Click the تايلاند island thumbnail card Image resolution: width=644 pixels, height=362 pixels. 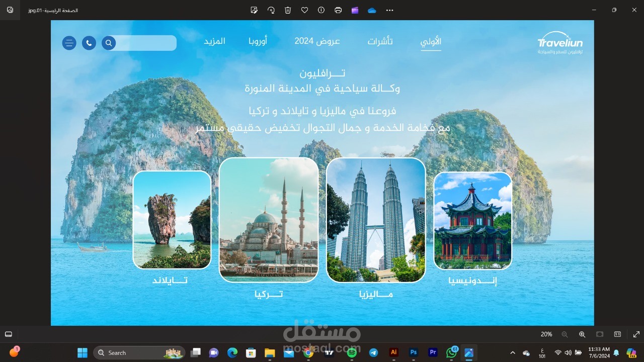coord(172,220)
